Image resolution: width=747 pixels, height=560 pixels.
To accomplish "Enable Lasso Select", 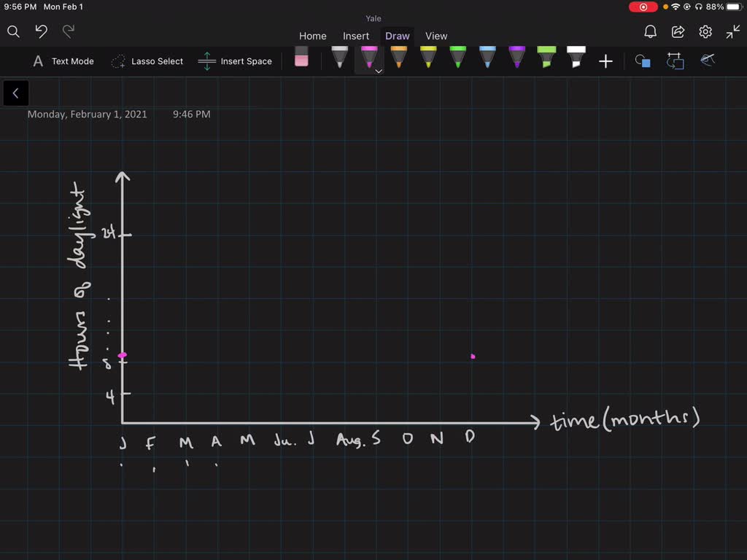I will [x=147, y=61].
